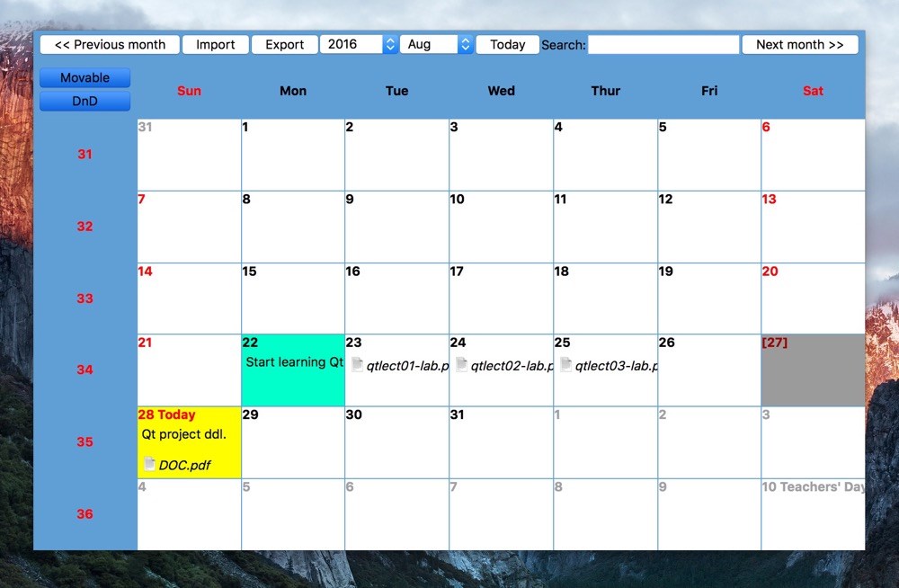The height and width of the screenshot is (588, 899).
Task: Open the qtlect03-lab.pdf document icon on August 25
Action: (565, 364)
